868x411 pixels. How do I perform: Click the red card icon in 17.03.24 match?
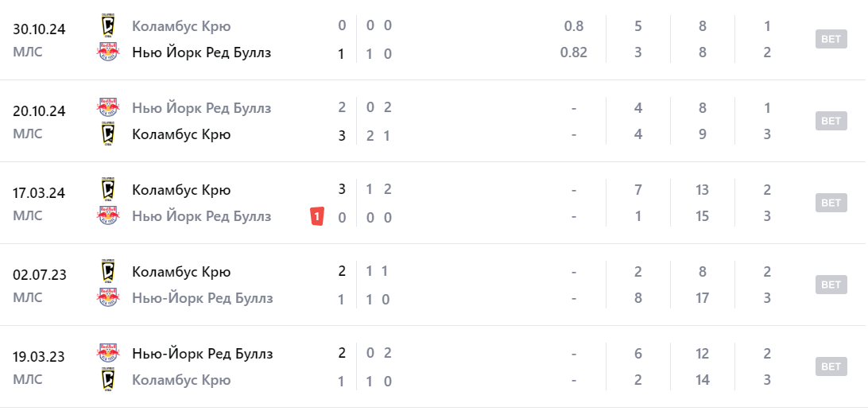click(316, 216)
